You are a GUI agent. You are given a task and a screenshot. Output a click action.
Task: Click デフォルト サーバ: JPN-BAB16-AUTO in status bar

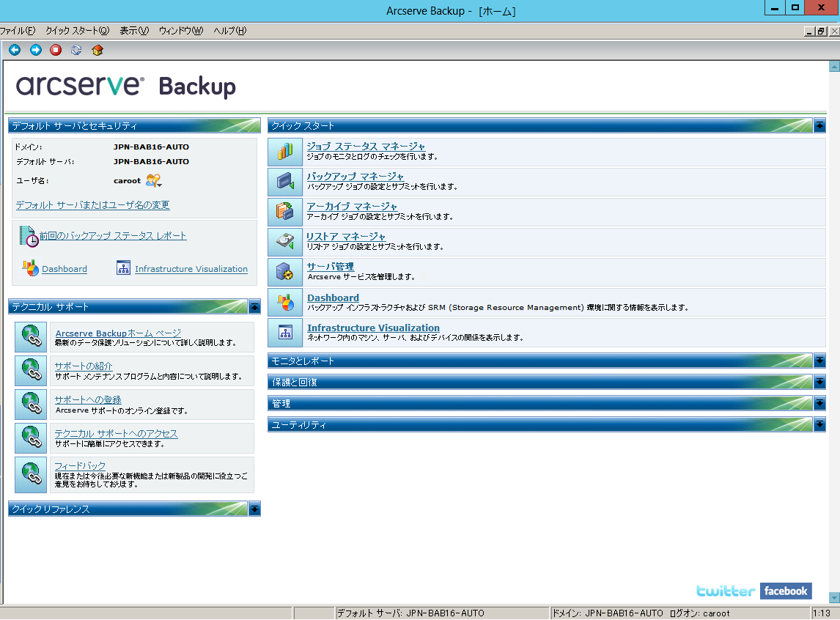click(411, 613)
